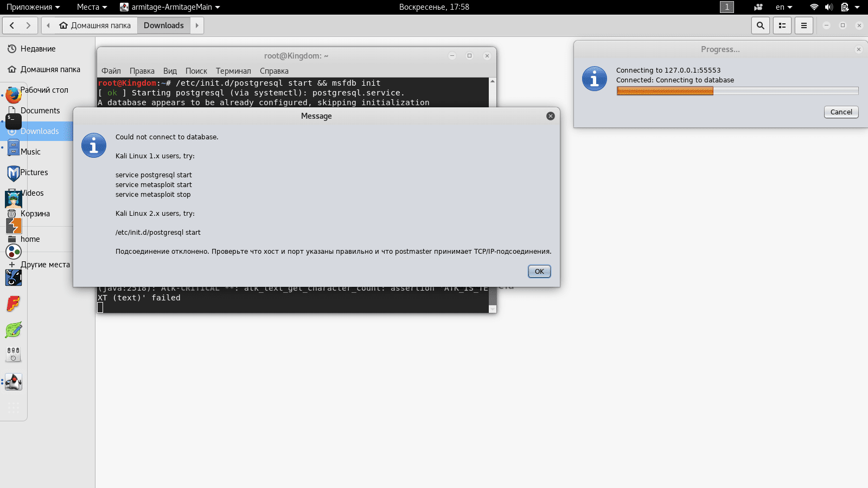Cancel the Progress connection dialog
Viewport: 868px width, 488px height.
pos(841,112)
